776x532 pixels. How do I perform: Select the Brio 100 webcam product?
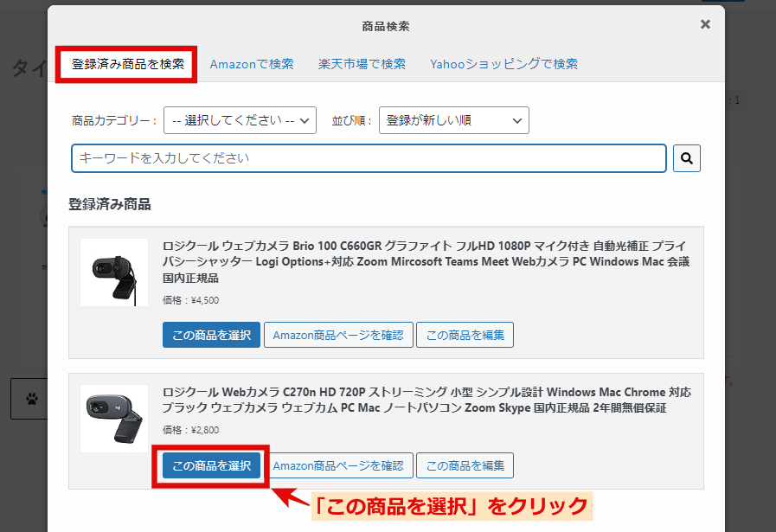point(211,335)
